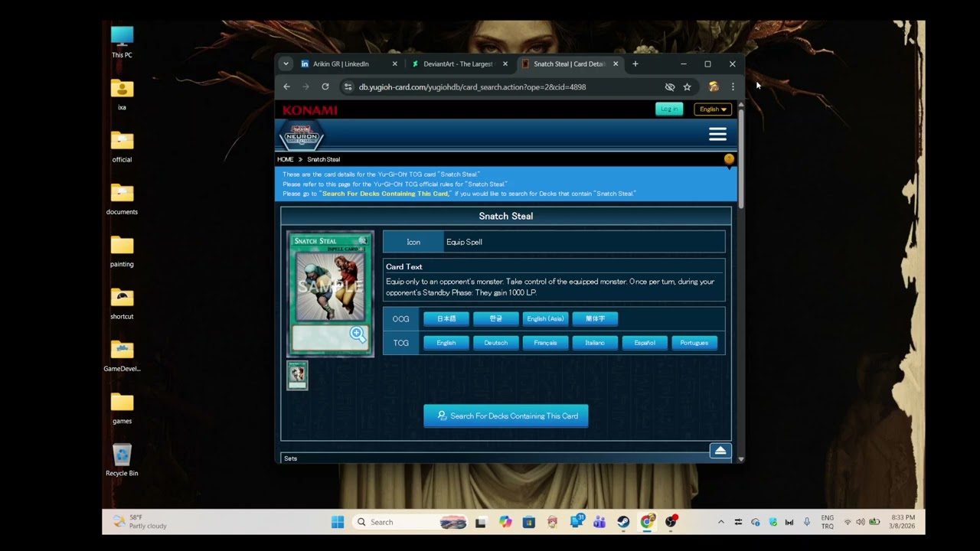Open a new browser tab
The height and width of the screenshot is (551, 980).
[635, 64]
